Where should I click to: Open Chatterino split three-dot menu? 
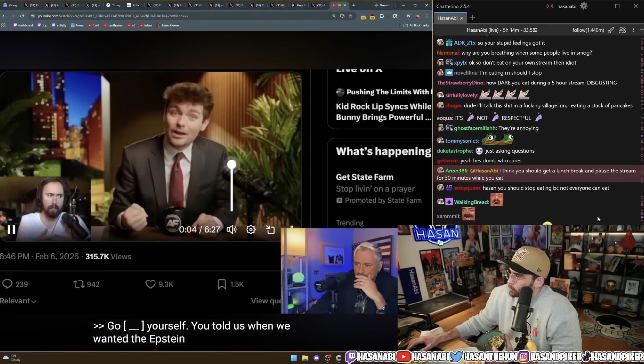pyautogui.click(x=633, y=30)
